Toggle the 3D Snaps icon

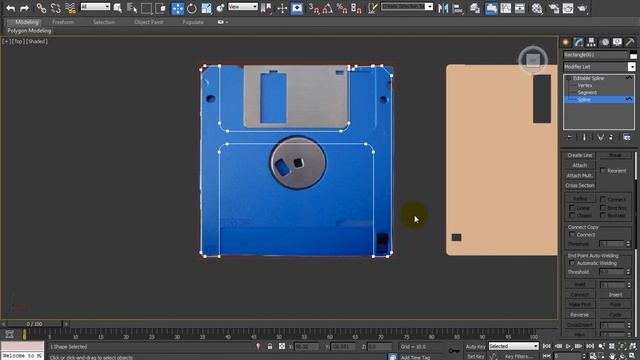tap(313, 8)
